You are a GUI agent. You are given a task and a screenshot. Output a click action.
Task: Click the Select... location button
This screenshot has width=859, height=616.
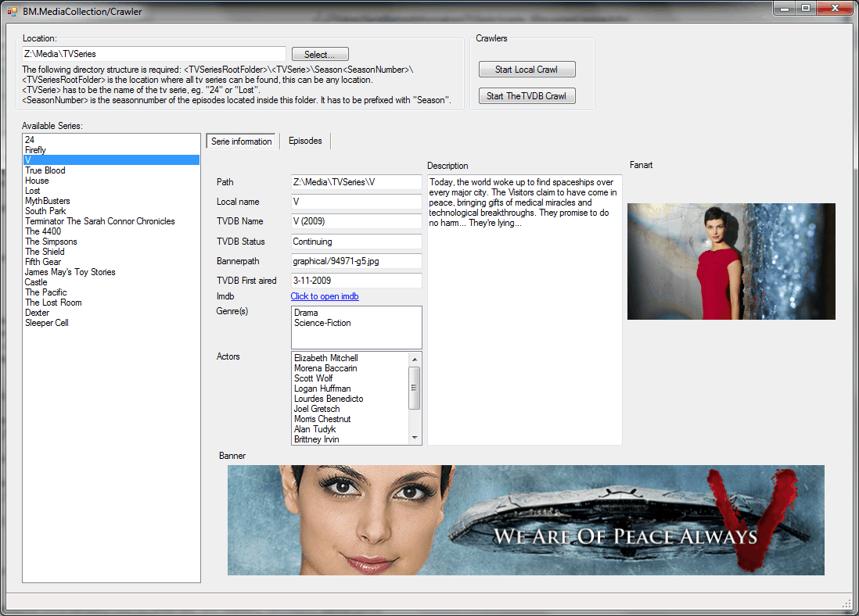tap(320, 54)
